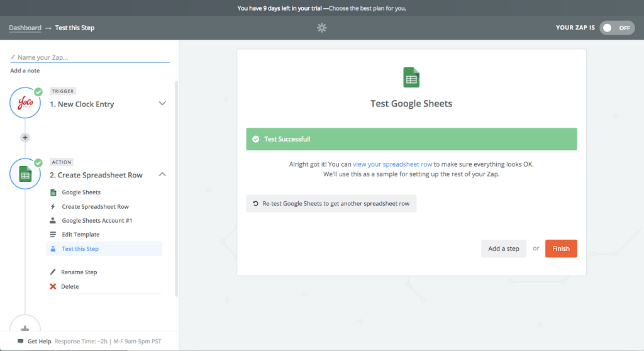The width and height of the screenshot is (644, 351).
Task: Click small plus icon between trigger and action
Action: 25,137
